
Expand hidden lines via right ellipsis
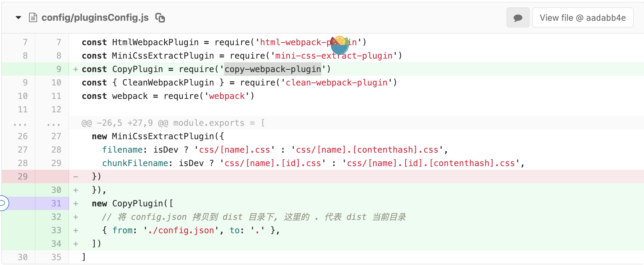(x=54, y=123)
